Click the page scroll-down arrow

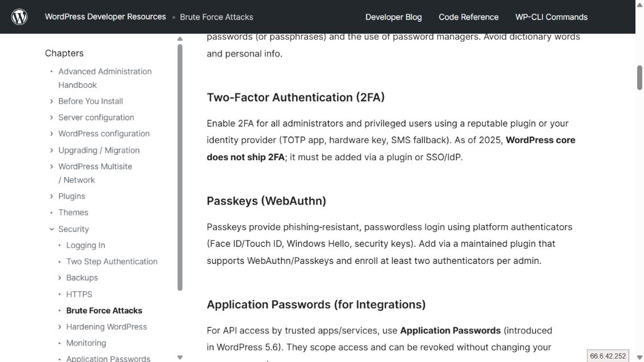[639, 357]
